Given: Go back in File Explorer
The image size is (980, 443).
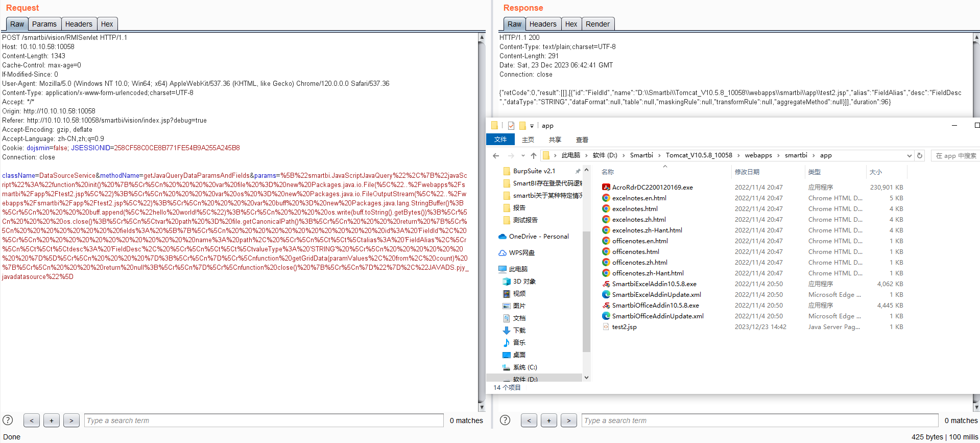Looking at the screenshot, I should coord(496,155).
